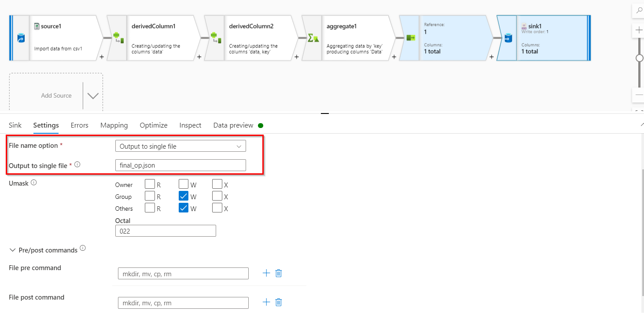Select the Settings tab

coord(46,125)
